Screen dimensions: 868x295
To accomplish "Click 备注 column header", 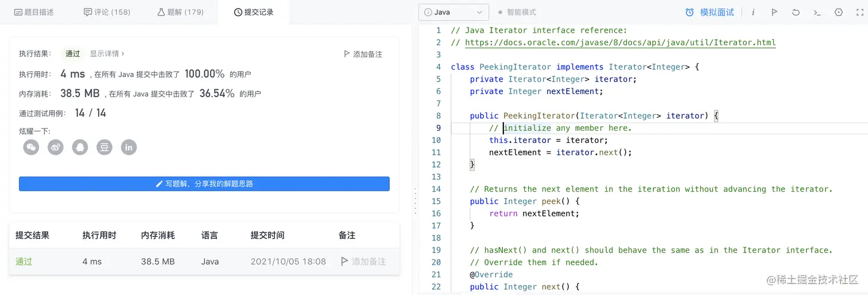I will [347, 235].
